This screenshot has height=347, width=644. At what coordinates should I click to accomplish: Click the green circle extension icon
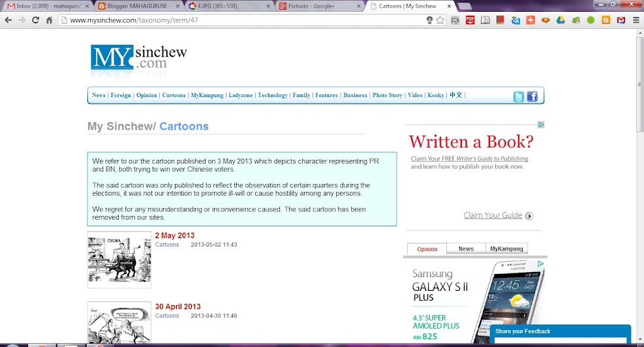tap(590, 20)
